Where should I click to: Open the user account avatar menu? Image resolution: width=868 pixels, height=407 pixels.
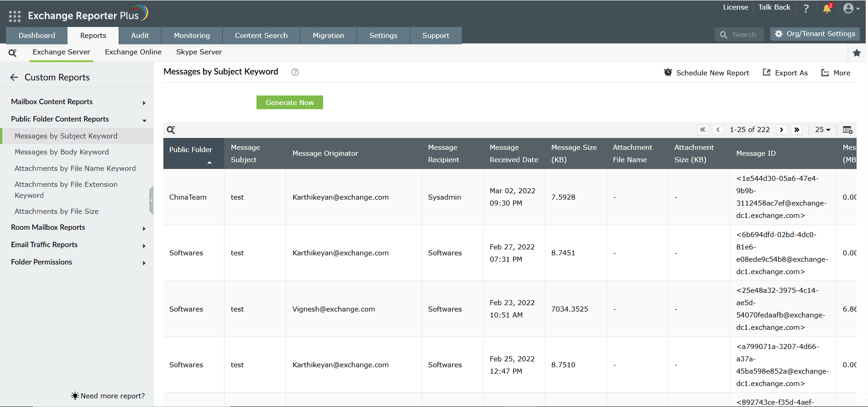click(x=851, y=9)
